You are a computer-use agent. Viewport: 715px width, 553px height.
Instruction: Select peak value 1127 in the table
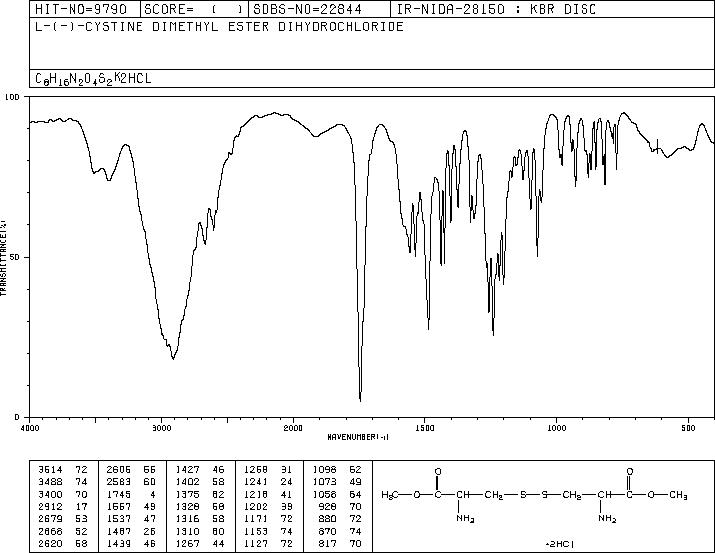pos(256,543)
